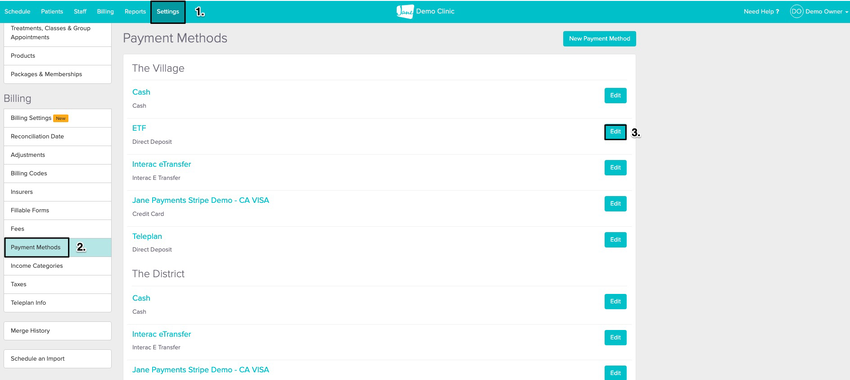Click The Village location heading
Image resolution: width=850 pixels, height=380 pixels.
click(158, 68)
